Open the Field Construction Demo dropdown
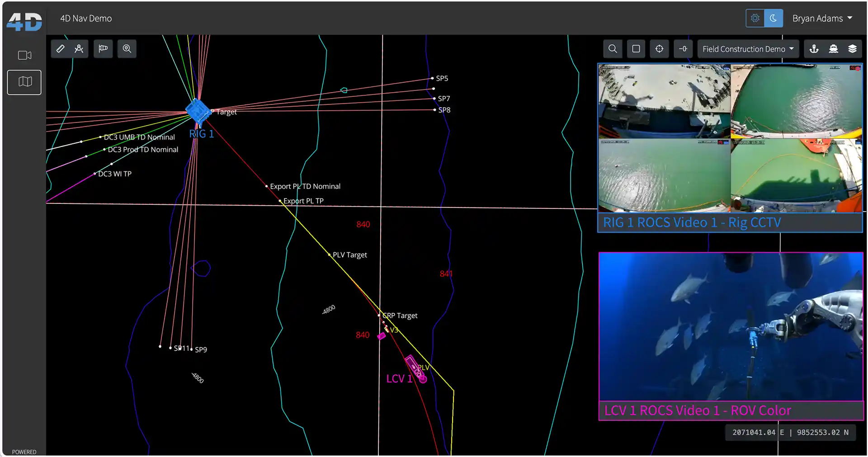The height and width of the screenshot is (457, 868). point(748,49)
